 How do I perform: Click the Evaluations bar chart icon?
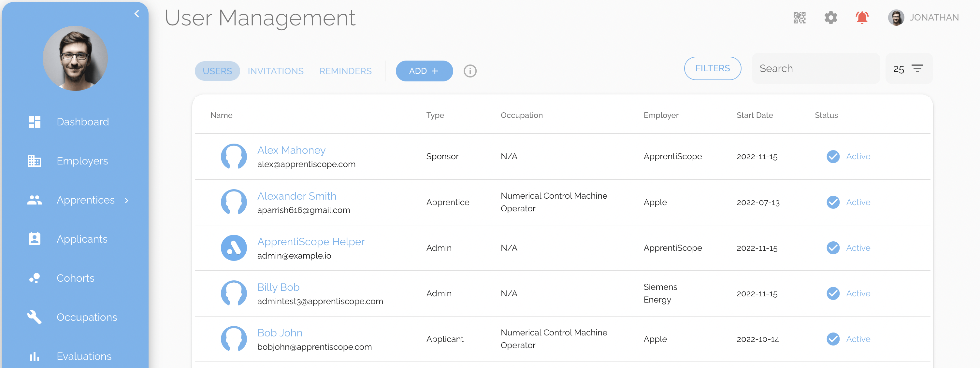click(x=34, y=356)
